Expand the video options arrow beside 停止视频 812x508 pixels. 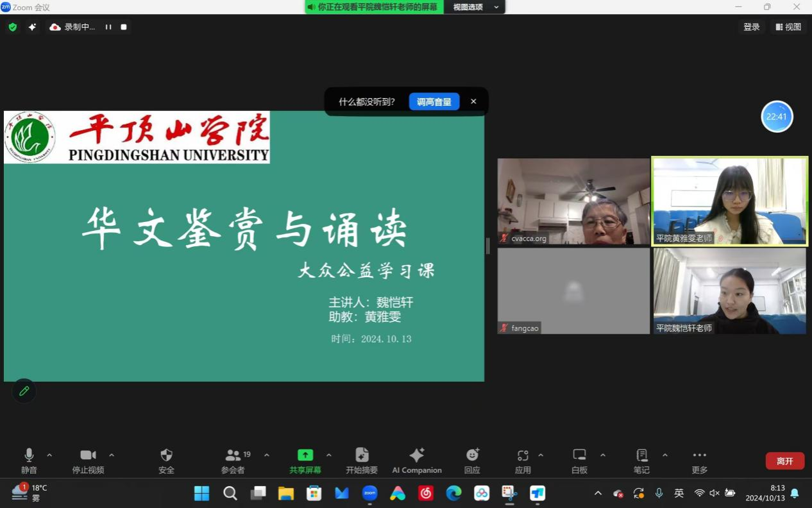pyautogui.click(x=112, y=455)
